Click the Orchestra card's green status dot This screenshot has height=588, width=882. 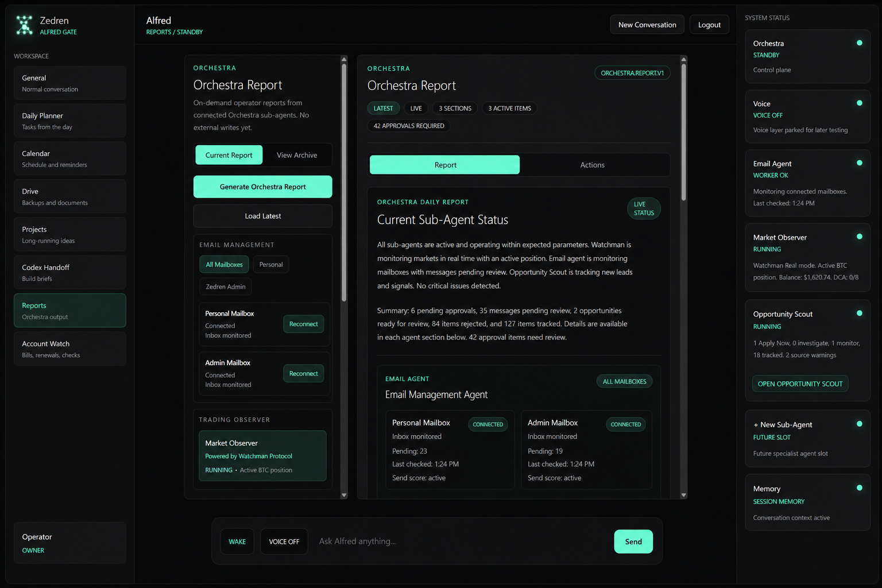(x=860, y=43)
